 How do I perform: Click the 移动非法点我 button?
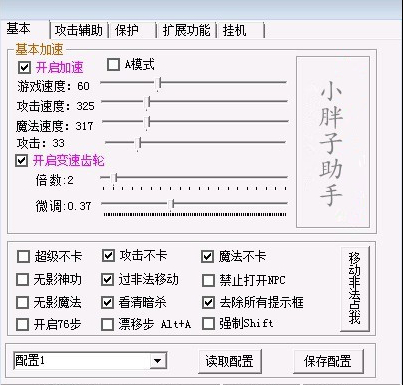(x=355, y=289)
